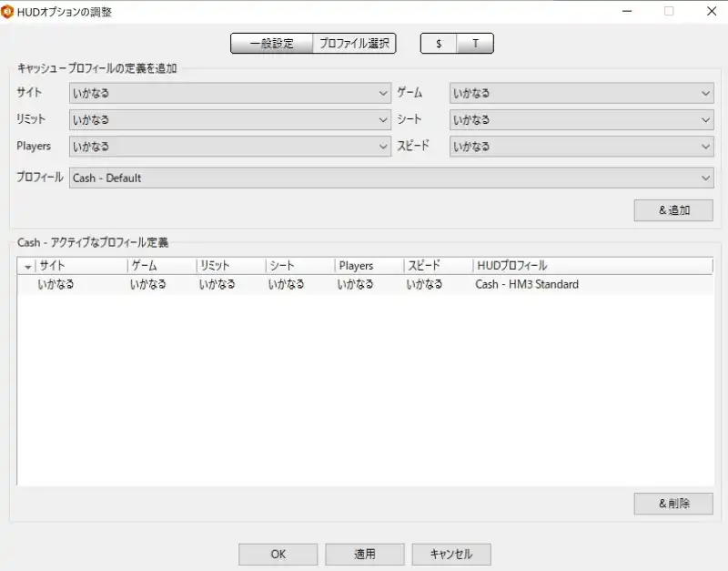Click the & 削除 button
This screenshot has height=571, width=728.
673,504
